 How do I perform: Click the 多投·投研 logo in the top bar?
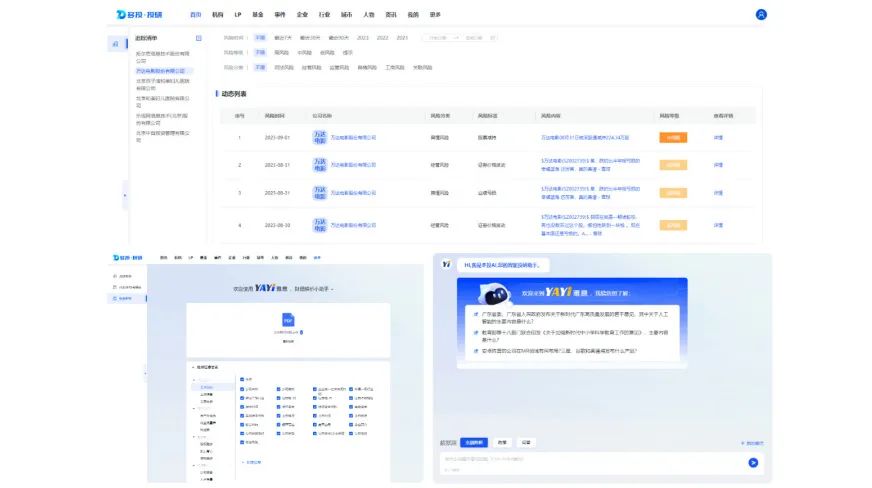click(x=145, y=15)
